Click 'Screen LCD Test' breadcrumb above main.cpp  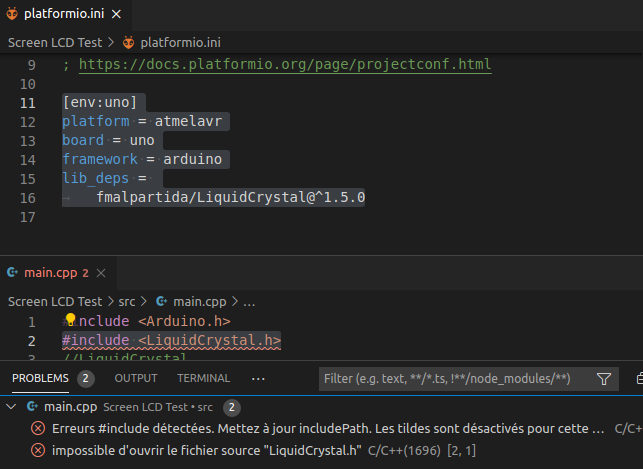tap(55, 302)
